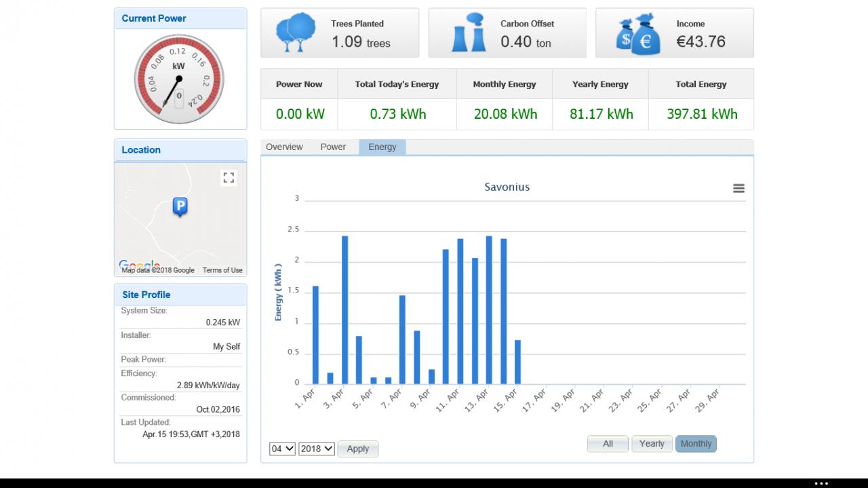868x488 pixels.
Task: Click the P location marker on map
Action: (180, 207)
